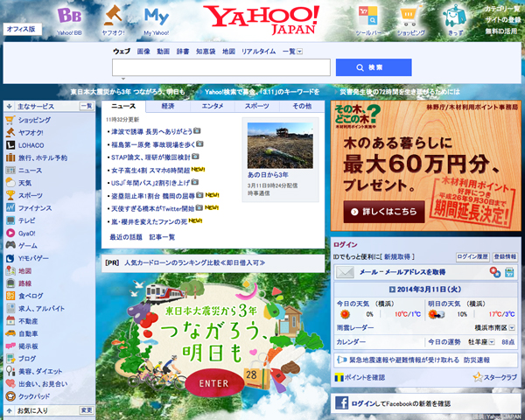525x420 pixels.
Task: Open headline STAP論文、理研が撤回検討
Action: point(150,157)
